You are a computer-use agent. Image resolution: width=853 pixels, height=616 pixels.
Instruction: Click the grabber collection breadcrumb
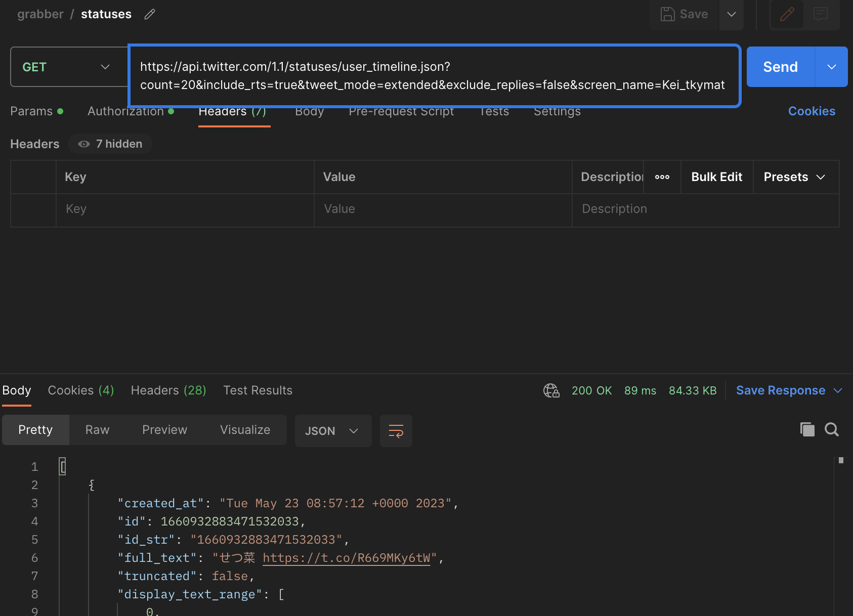pos(40,14)
